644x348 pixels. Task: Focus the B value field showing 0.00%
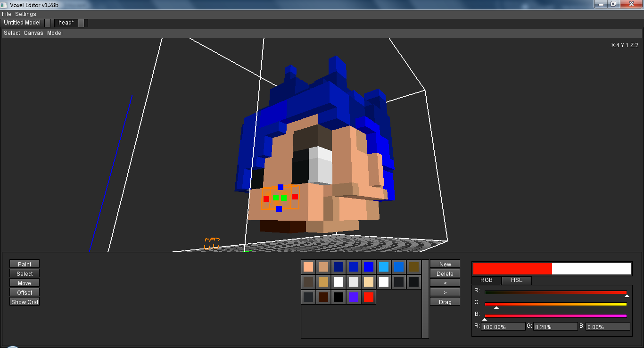[x=608, y=326]
